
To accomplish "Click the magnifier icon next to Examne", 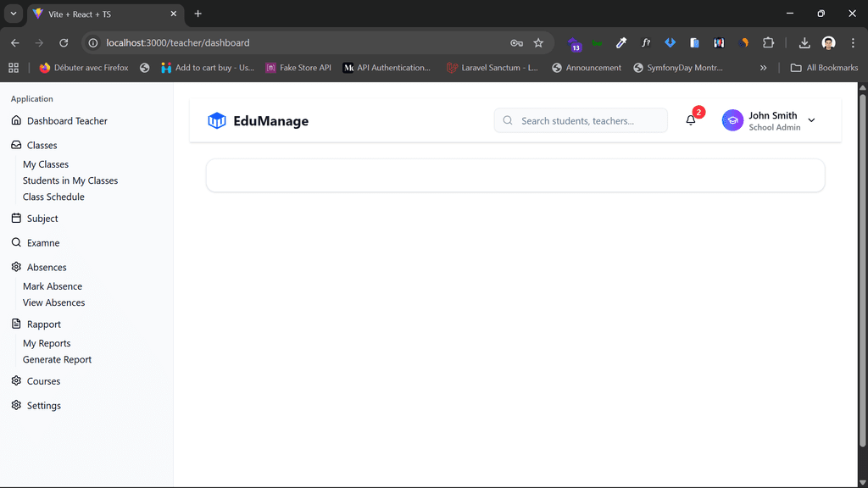I will [16, 242].
